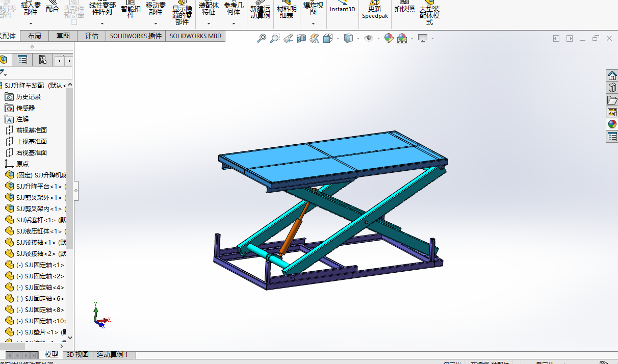The height and width of the screenshot is (364, 618).
Task: Collapse the feature manager panel with side handle
Action: point(76,191)
